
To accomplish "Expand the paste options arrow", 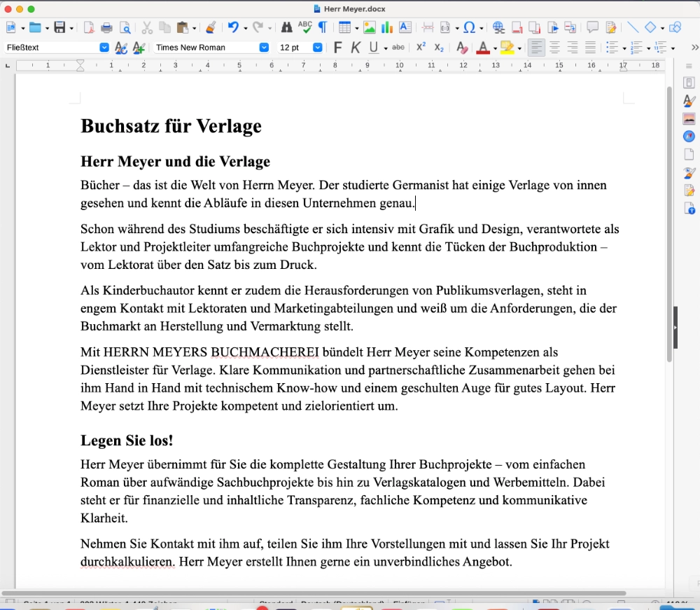I will 194,29.
